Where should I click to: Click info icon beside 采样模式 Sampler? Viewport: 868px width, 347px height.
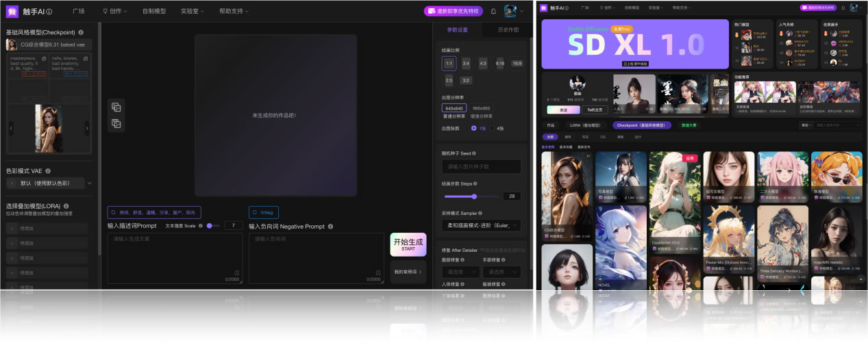pos(481,213)
